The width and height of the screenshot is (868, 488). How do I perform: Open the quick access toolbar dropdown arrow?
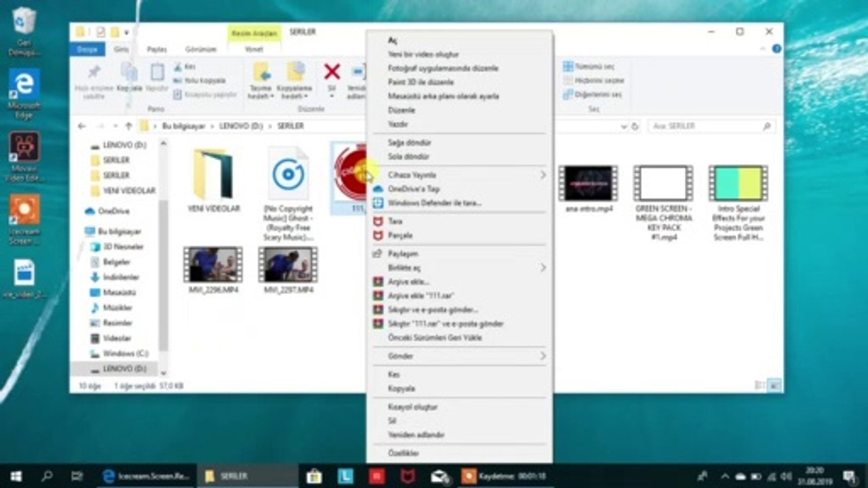coord(127,32)
